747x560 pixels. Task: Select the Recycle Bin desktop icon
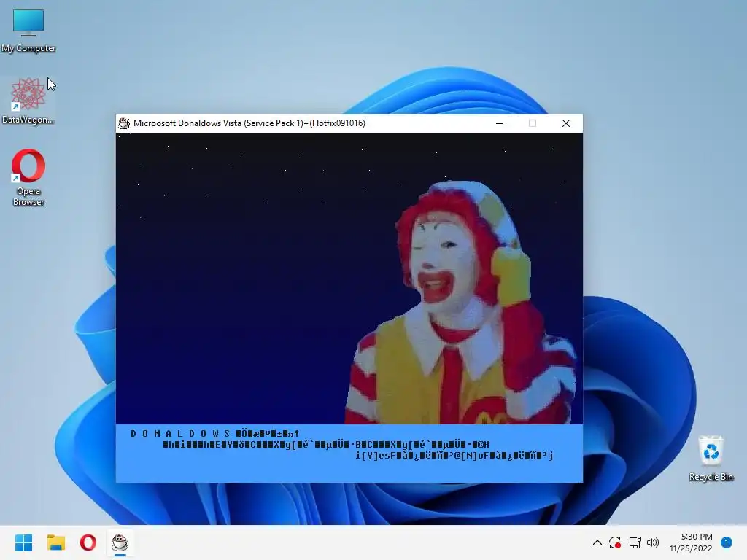711,458
